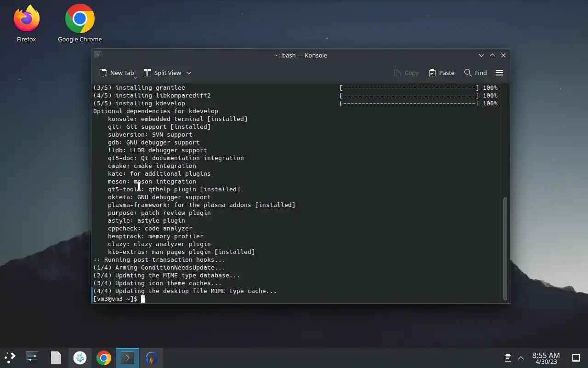
Task: Click the 'heaptrack: memory profiler' line
Action: 156,236
